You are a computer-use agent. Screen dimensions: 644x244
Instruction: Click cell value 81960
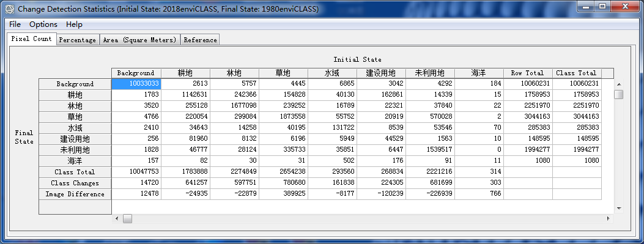click(185, 139)
